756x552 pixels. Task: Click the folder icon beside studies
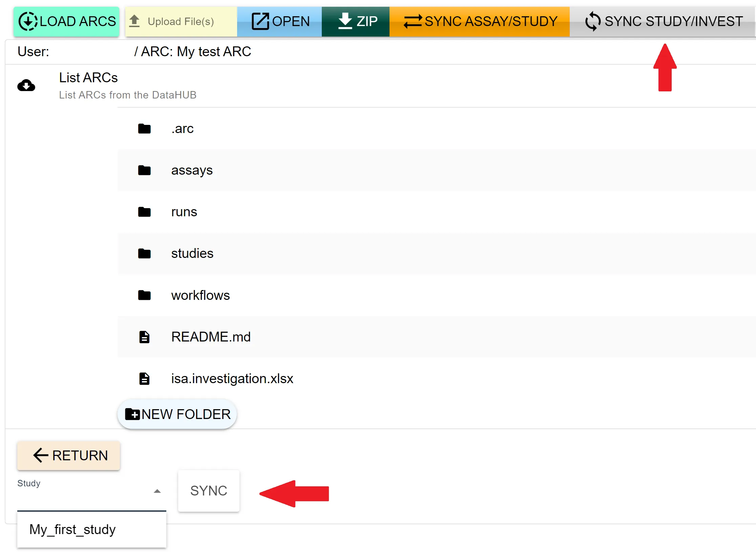[x=144, y=253]
